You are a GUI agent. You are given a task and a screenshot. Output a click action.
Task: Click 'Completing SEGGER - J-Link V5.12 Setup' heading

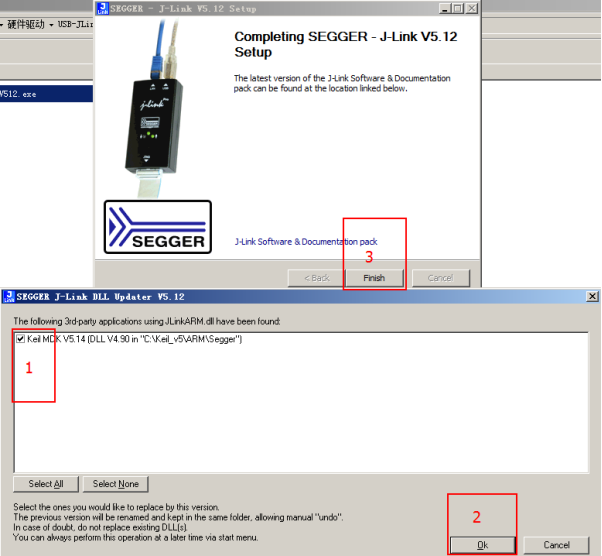click(x=346, y=44)
